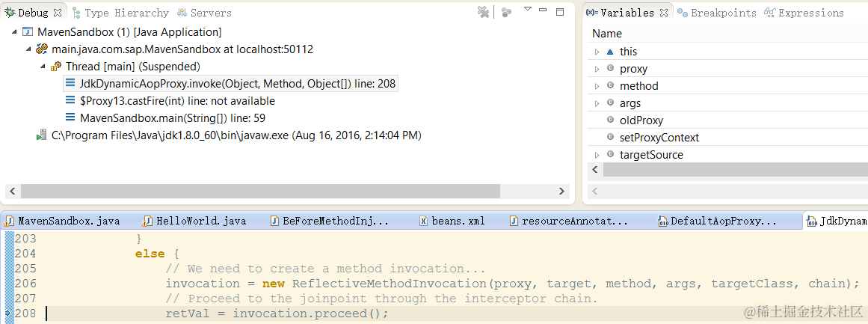Maximize the Debug view panel
Screen dimensions: 868x324
click(x=560, y=12)
